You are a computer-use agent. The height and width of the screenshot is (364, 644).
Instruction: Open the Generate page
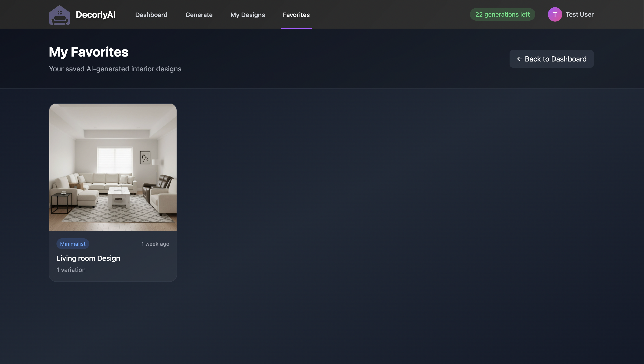tap(199, 15)
